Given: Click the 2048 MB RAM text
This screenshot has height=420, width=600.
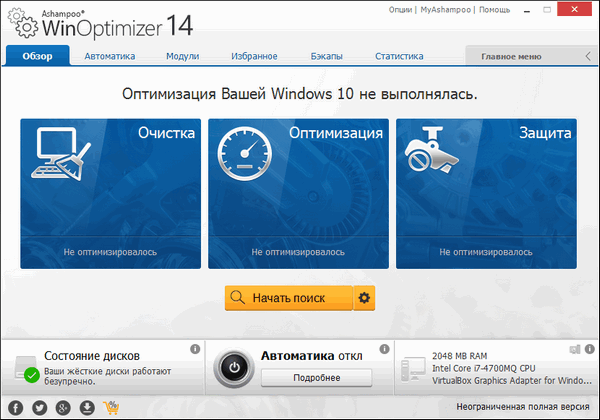Looking at the screenshot, I should click(460, 356).
